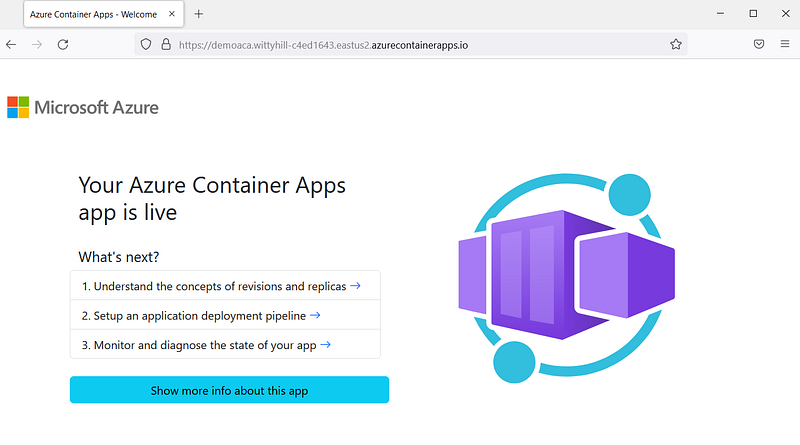The image size is (800, 445).
Task: Select the Azure Container Apps - Welcome tab
Action: coord(104,14)
